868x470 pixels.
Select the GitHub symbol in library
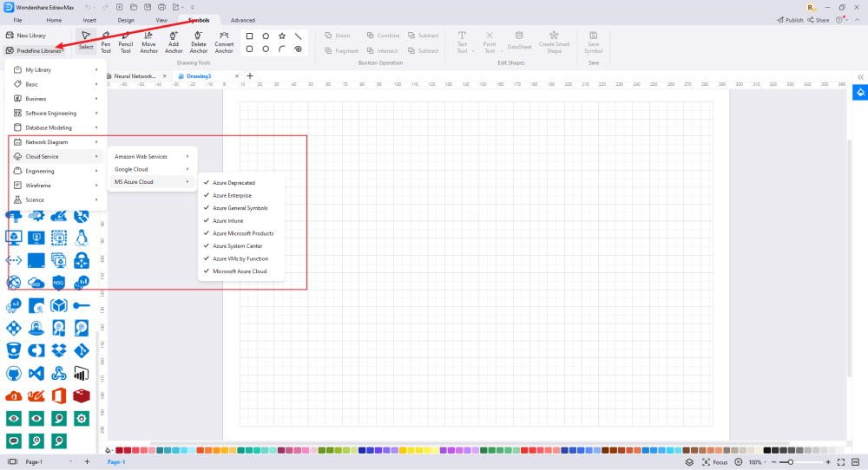pyautogui.click(x=14, y=373)
